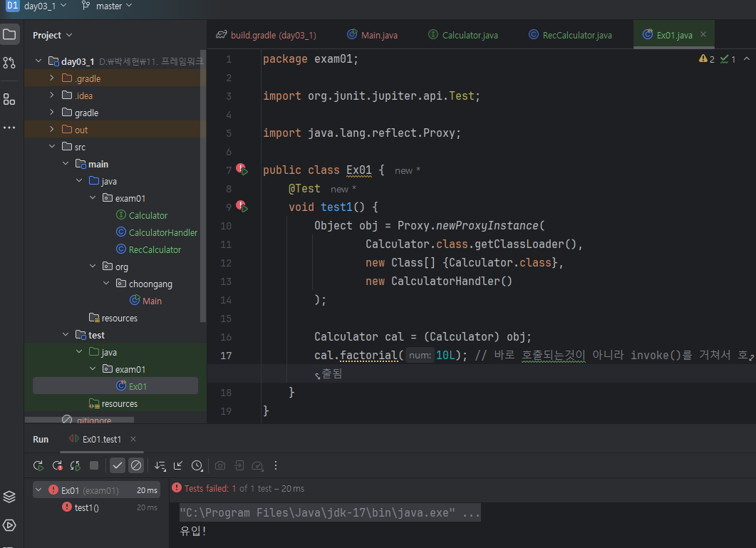Viewport: 756px width, 548px height.
Task: Show more tool windows ellipsis
Action: click(10, 128)
